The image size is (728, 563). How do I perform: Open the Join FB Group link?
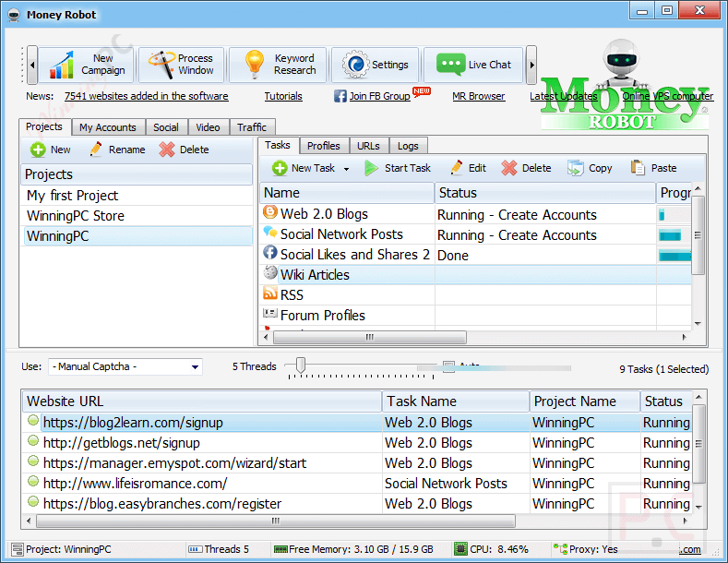(380, 96)
